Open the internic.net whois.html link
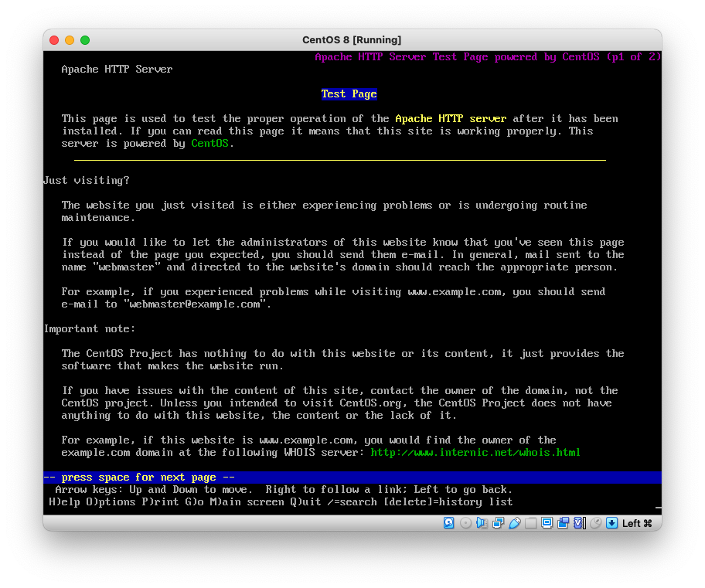 pos(475,452)
